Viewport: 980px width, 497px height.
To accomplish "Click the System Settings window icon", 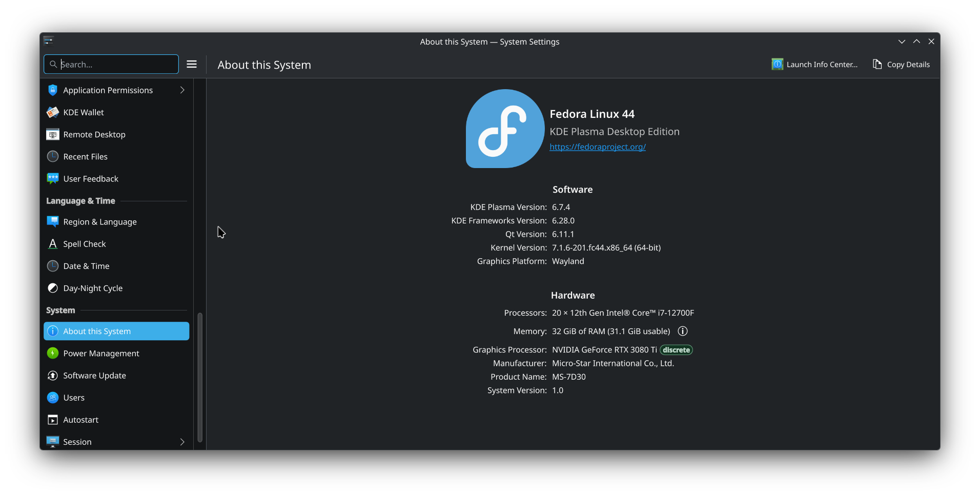I will (x=49, y=40).
